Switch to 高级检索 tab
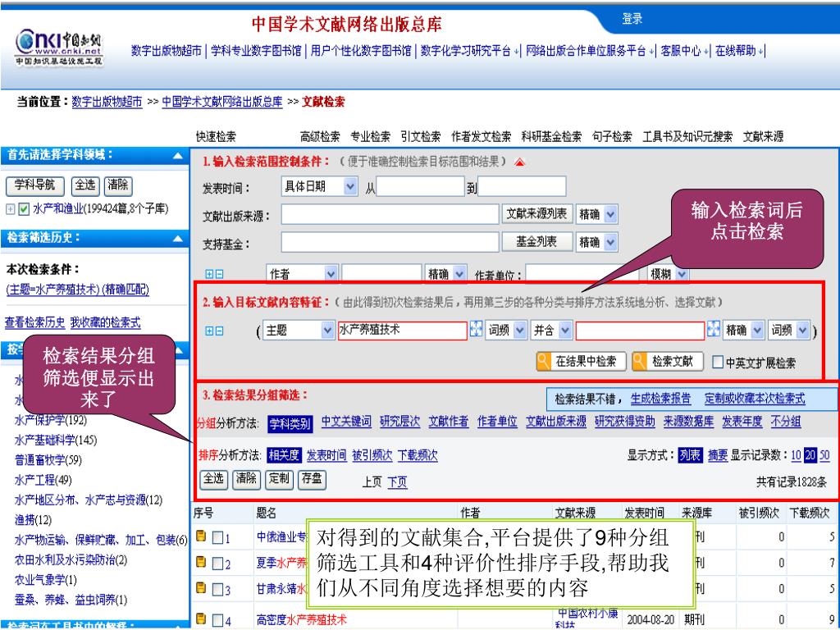Viewport: 840px width, 630px height. [x=320, y=137]
